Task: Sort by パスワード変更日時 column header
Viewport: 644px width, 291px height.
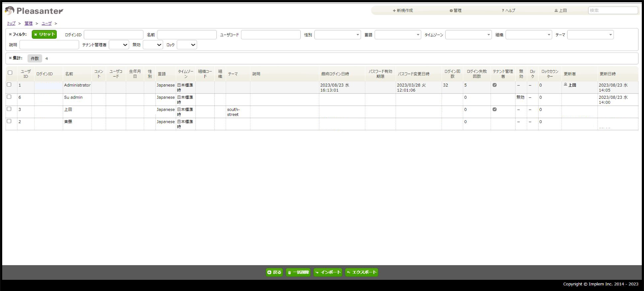Action: [x=419, y=74]
